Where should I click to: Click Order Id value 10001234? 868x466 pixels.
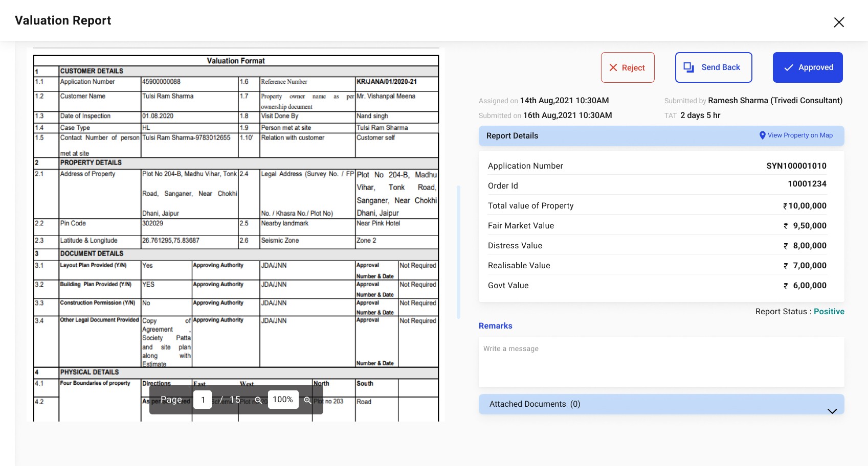[807, 184]
